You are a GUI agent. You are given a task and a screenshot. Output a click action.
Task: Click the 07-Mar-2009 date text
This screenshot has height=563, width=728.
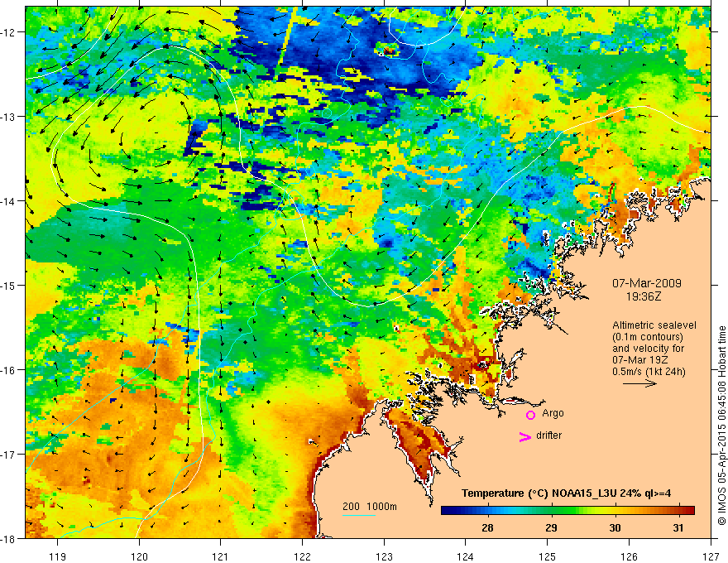pyautogui.click(x=647, y=283)
